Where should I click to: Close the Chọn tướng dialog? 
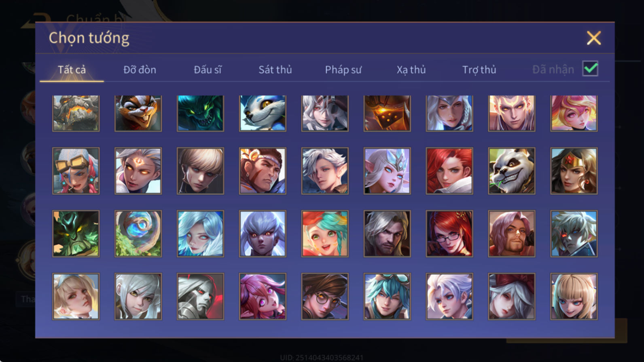[593, 38]
